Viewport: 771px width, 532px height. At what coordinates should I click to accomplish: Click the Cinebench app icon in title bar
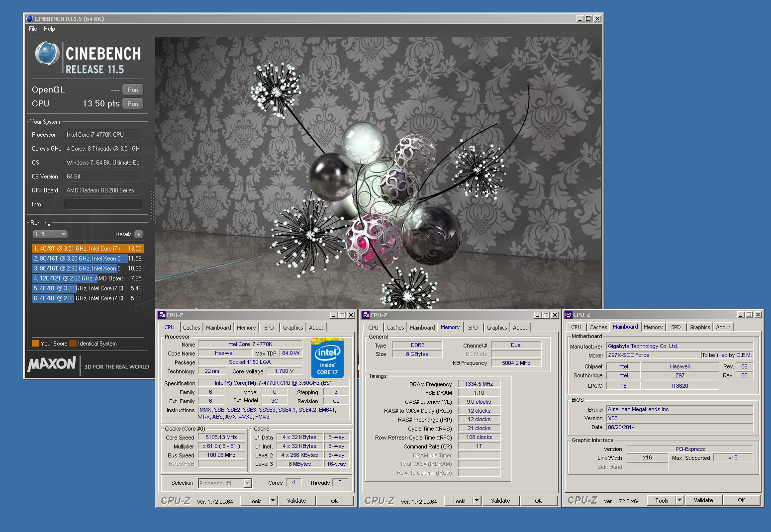(29, 19)
